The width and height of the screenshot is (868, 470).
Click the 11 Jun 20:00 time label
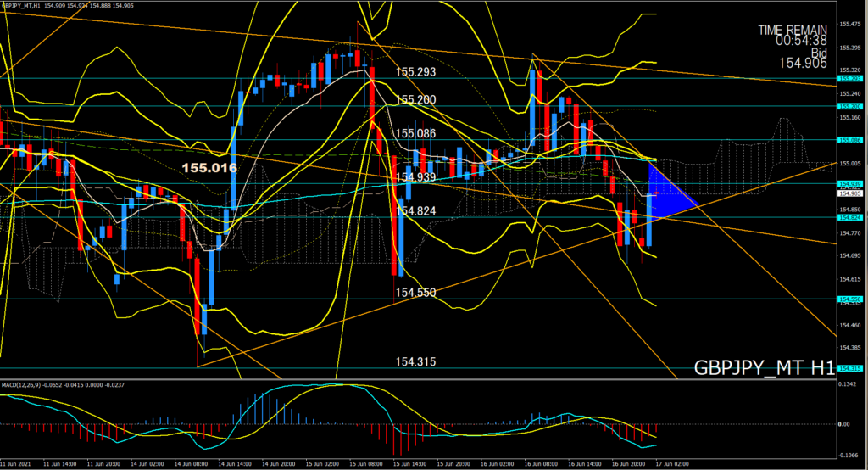coord(103,464)
